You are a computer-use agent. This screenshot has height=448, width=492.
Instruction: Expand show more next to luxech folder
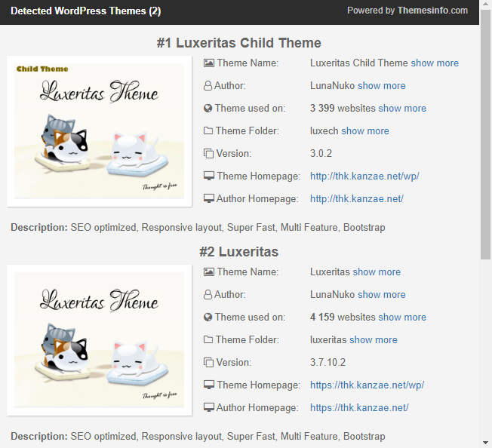click(x=365, y=131)
